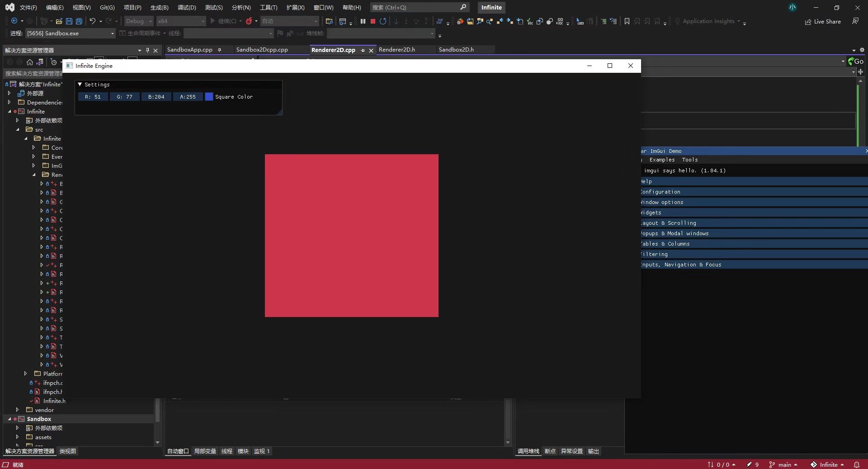
Task: Open the Git(G) menu
Action: [x=107, y=7]
